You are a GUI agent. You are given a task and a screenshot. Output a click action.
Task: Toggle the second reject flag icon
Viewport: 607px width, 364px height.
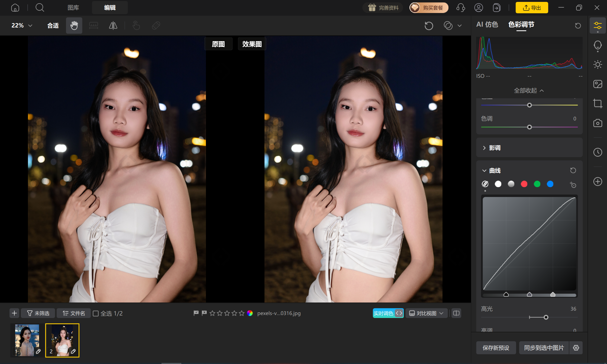204,313
